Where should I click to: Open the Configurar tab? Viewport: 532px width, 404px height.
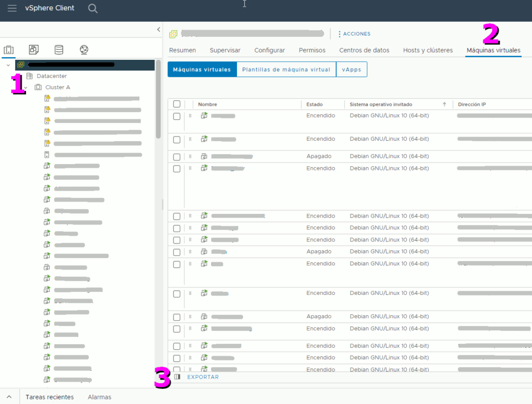point(270,50)
